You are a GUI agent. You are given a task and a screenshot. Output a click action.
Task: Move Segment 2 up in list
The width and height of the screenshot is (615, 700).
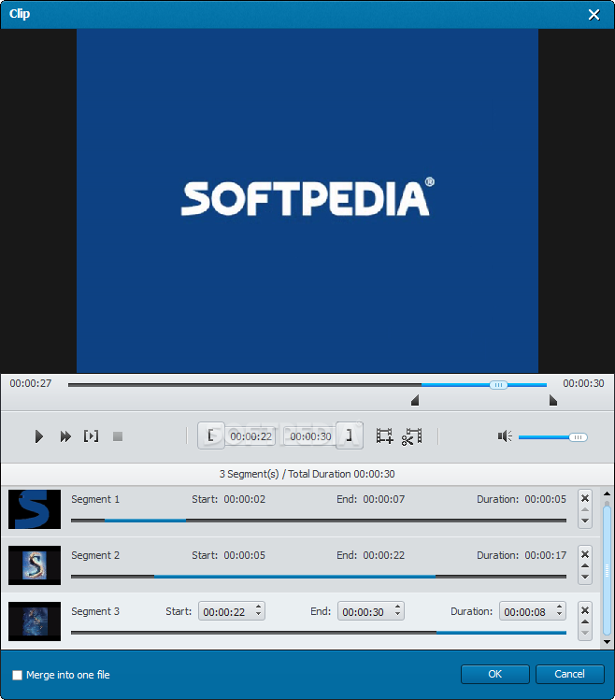coord(585,565)
